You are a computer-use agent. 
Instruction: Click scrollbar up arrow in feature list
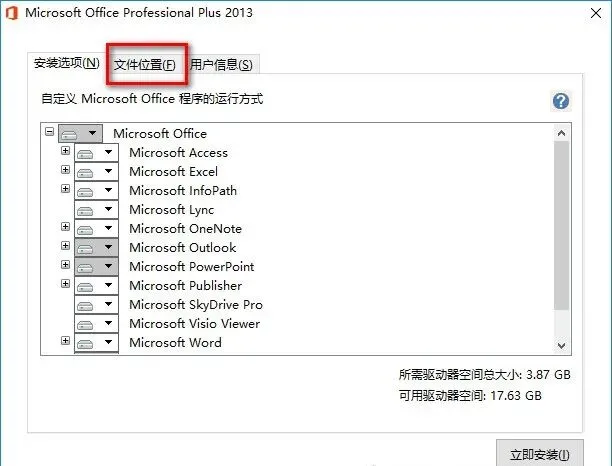(561, 133)
